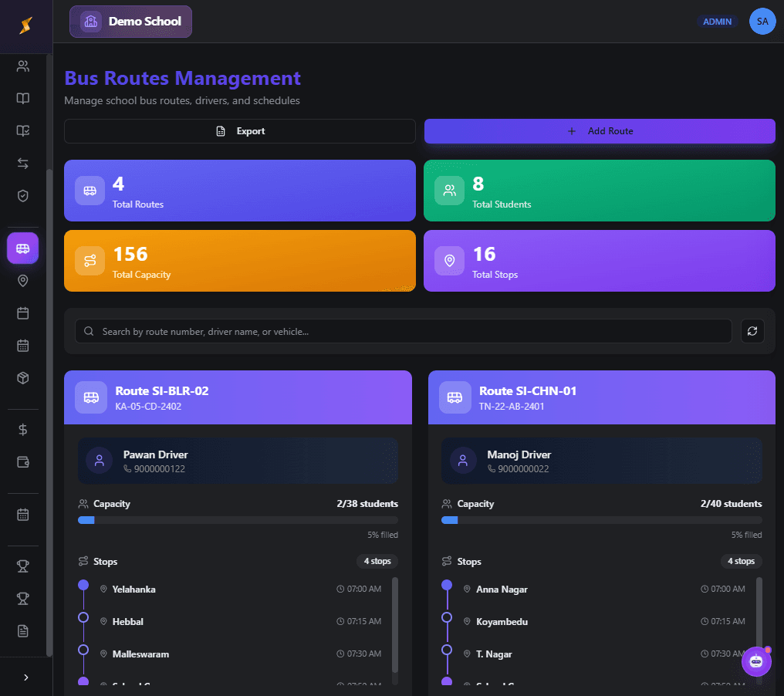
Task: Open the SA user avatar menu
Action: pyautogui.click(x=762, y=22)
